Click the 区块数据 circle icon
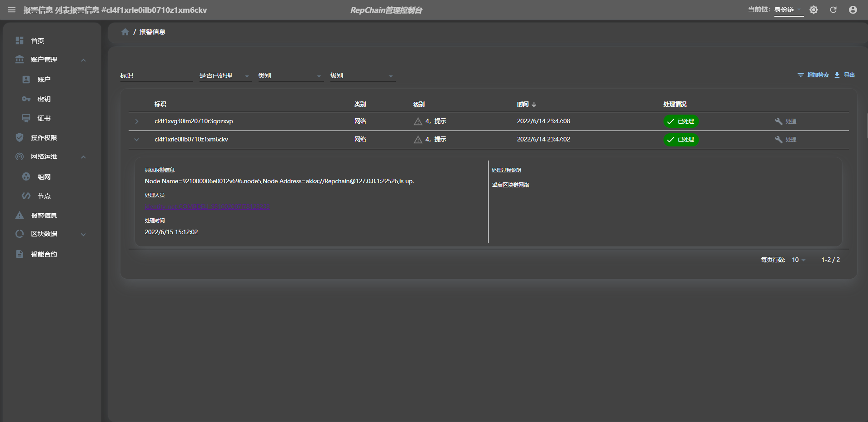The height and width of the screenshot is (422, 868). (20, 234)
